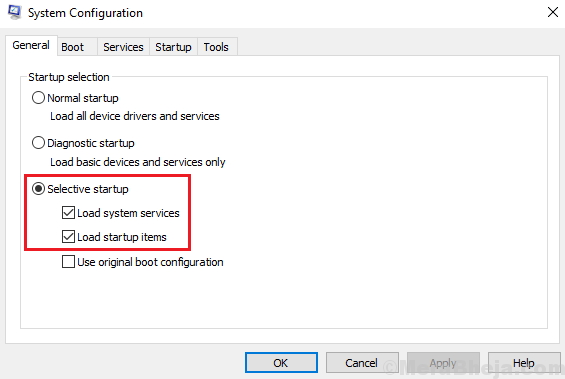Image resolution: width=565 pixels, height=379 pixels.
Task: Click the System Configuration title bar icon
Action: point(14,12)
